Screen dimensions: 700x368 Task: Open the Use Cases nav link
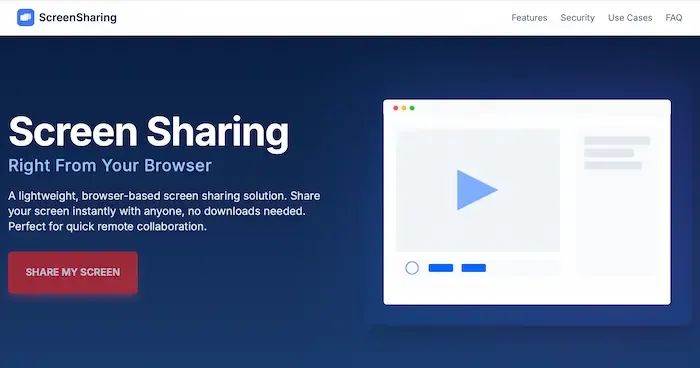tap(630, 18)
